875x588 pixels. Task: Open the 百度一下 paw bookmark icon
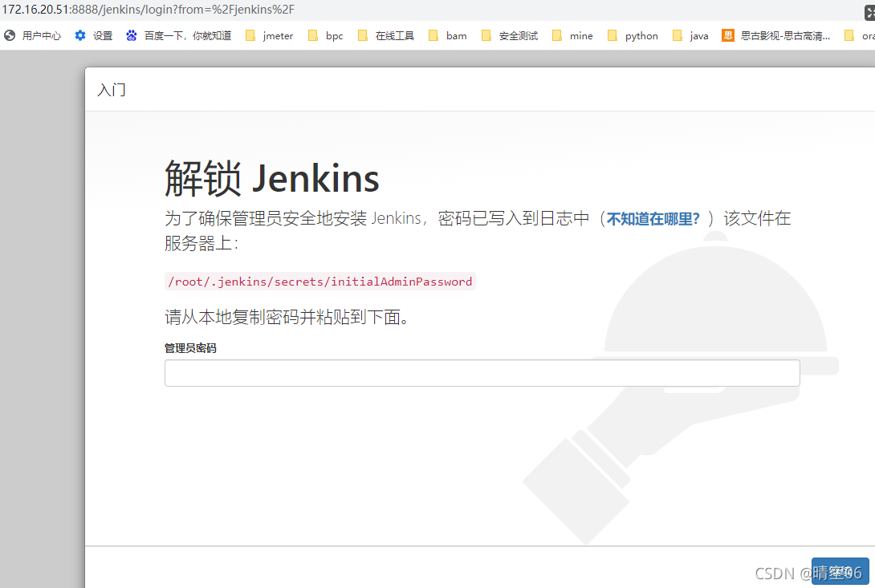pos(131,36)
